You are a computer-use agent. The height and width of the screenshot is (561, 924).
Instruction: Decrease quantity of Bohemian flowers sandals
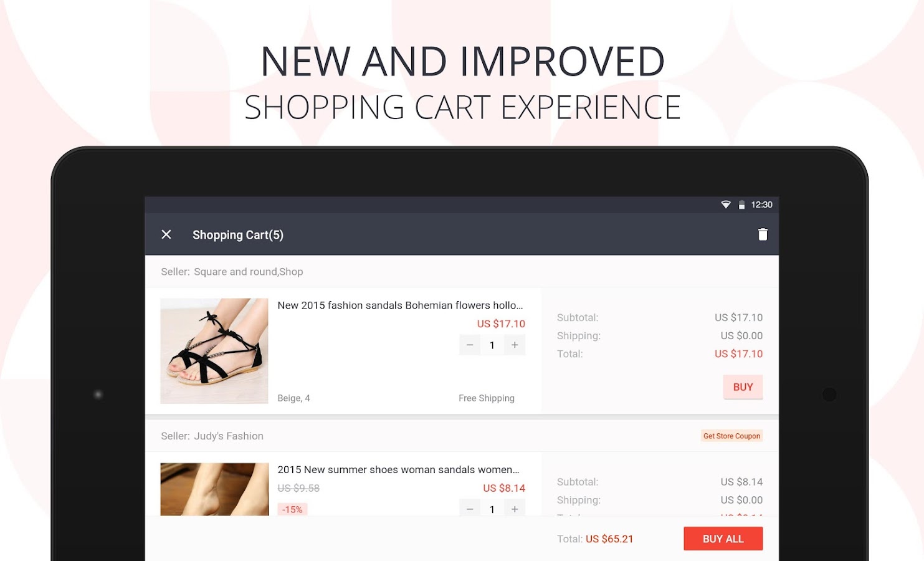(x=470, y=345)
